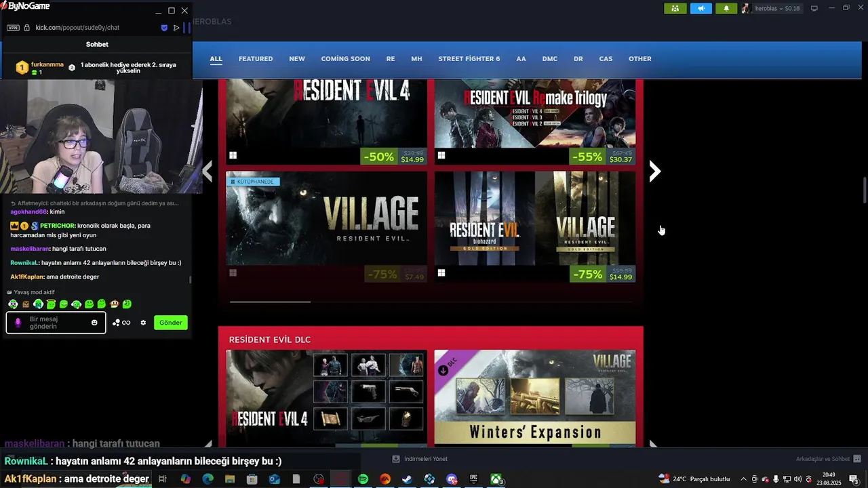Insert monkey face emote
This screenshot has width=868, height=488.
[x=115, y=304]
